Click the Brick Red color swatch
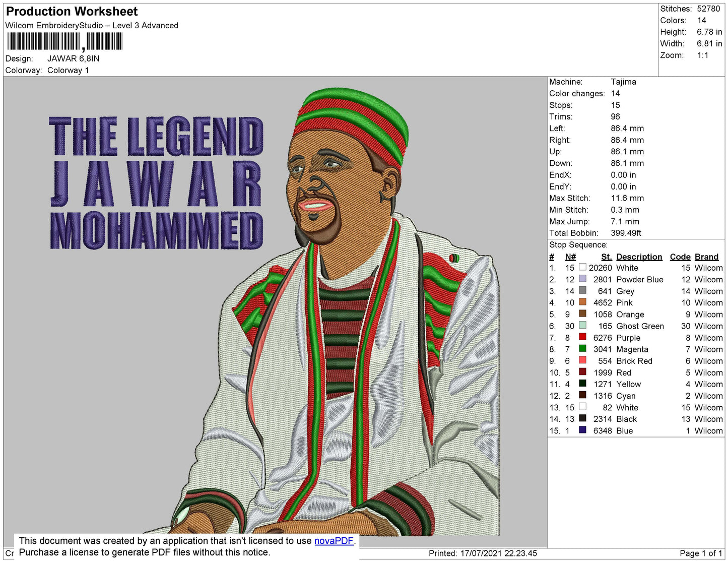The height and width of the screenshot is (563, 728). 582,360
